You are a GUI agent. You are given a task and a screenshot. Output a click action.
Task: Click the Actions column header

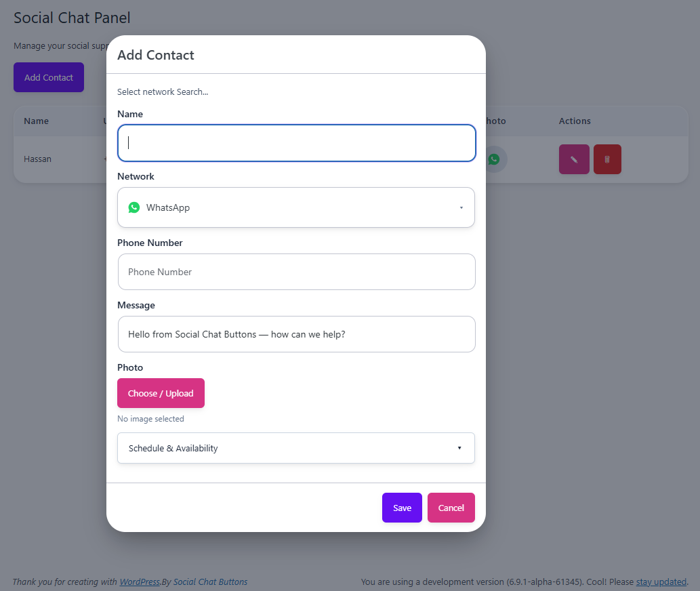pos(574,121)
